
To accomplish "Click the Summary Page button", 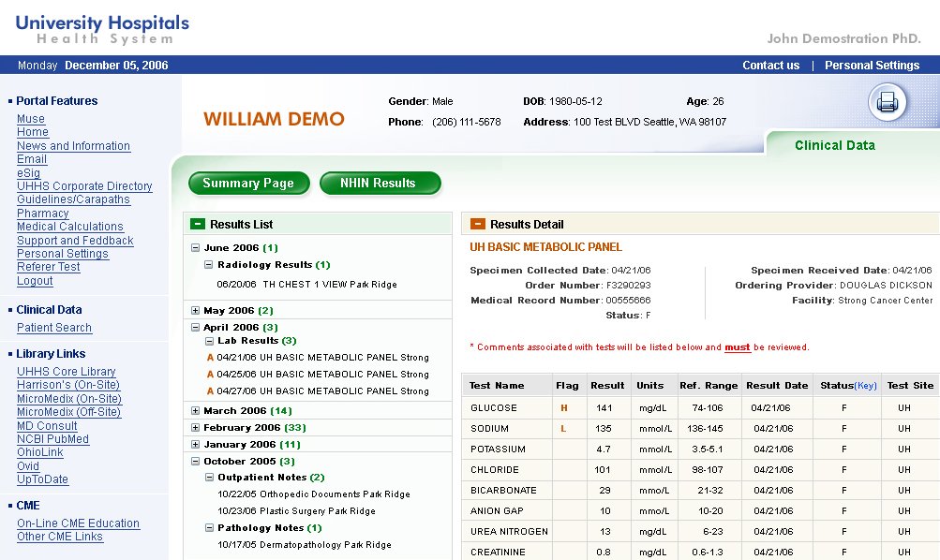I will pyautogui.click(x=248, y=184).
